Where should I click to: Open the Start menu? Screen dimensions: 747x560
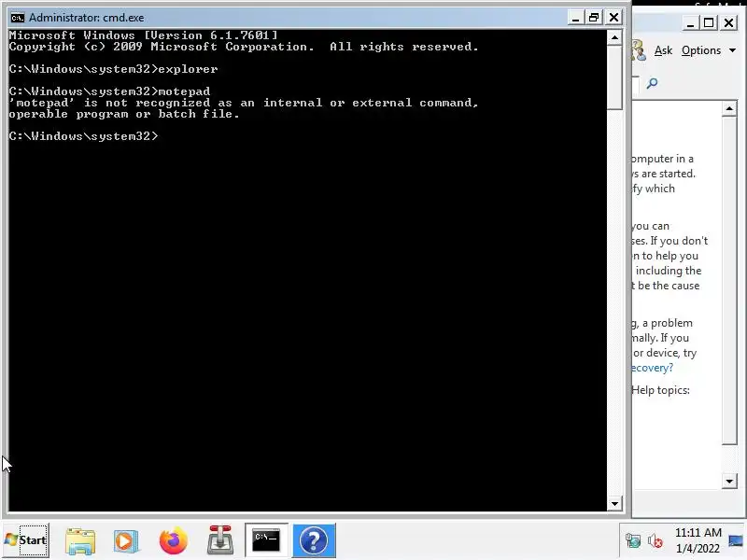tap(26, 540)
